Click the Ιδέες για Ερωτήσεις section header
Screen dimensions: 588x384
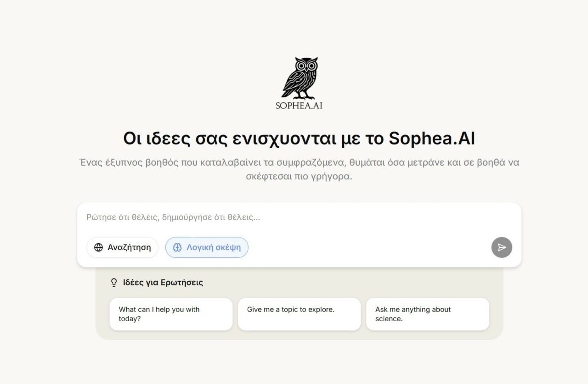coord(163,283)
